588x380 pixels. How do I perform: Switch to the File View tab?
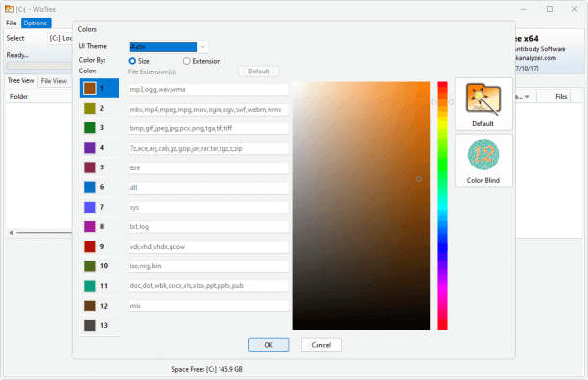[54, 81]
